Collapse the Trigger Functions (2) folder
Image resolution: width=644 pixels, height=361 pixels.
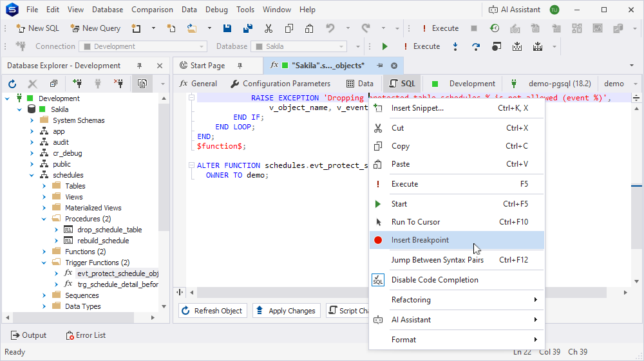(44, 263)
